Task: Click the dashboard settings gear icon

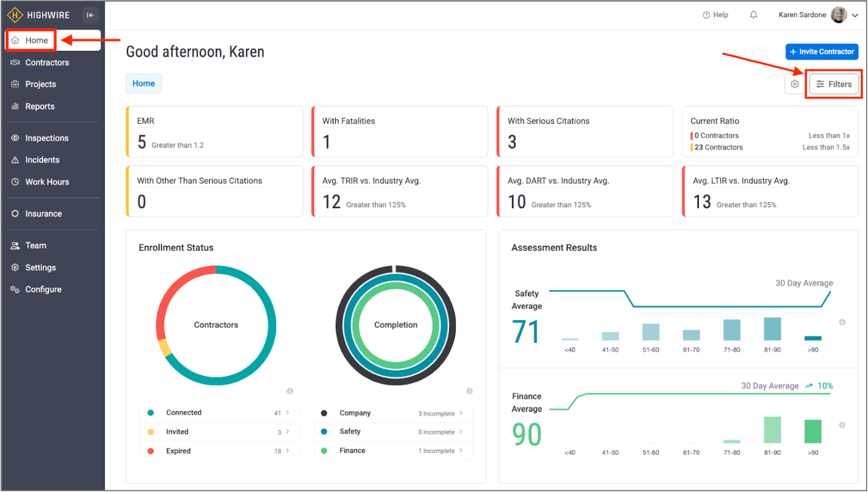Action: 795,84
